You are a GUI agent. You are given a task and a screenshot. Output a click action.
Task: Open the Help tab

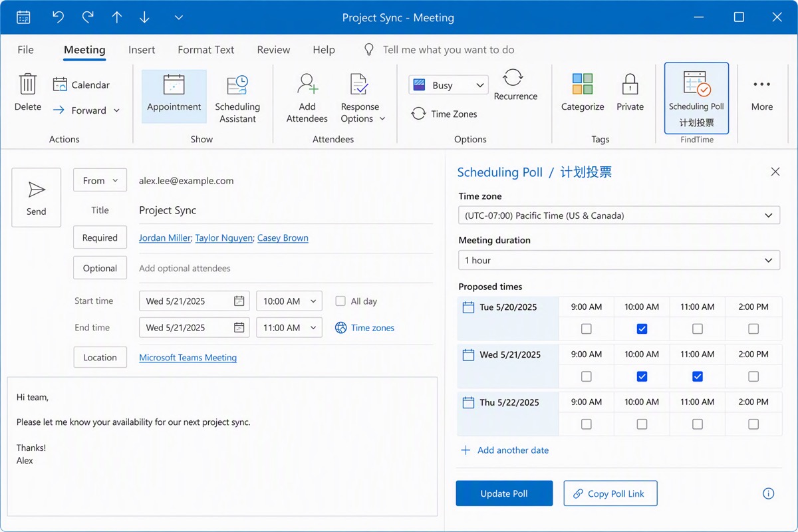[x=324, y=50]
